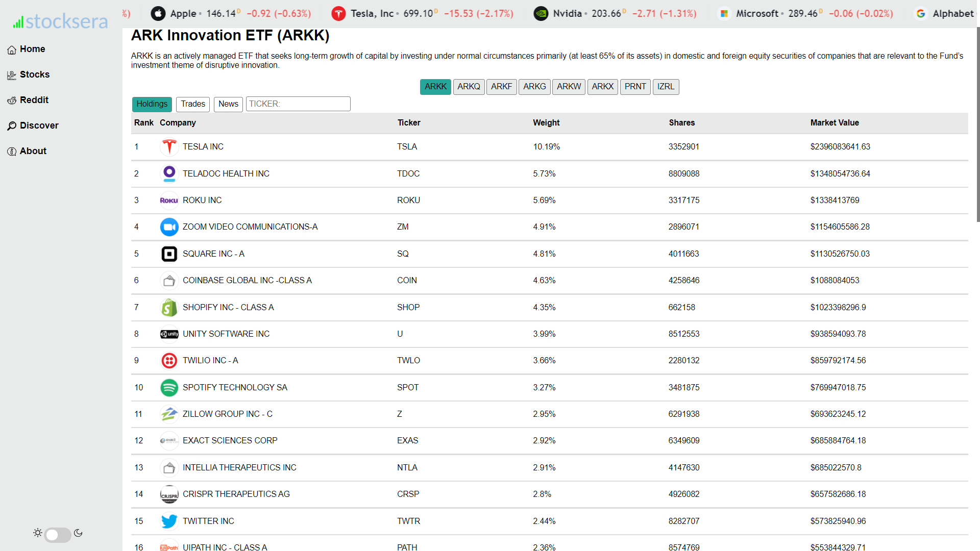This screenshot has height=551, width=980.
Task: Switch to the Trades tab
Action: [x=193, y=104]
